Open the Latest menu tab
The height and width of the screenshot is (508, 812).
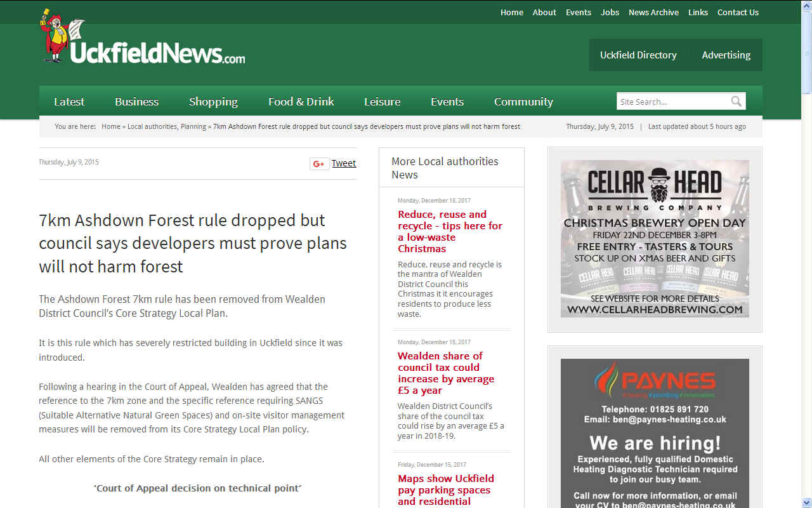pos(69,102)
